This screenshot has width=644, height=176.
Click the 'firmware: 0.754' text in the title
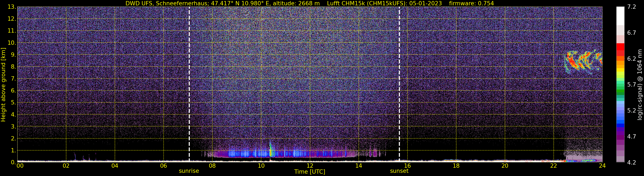point(472,3)
